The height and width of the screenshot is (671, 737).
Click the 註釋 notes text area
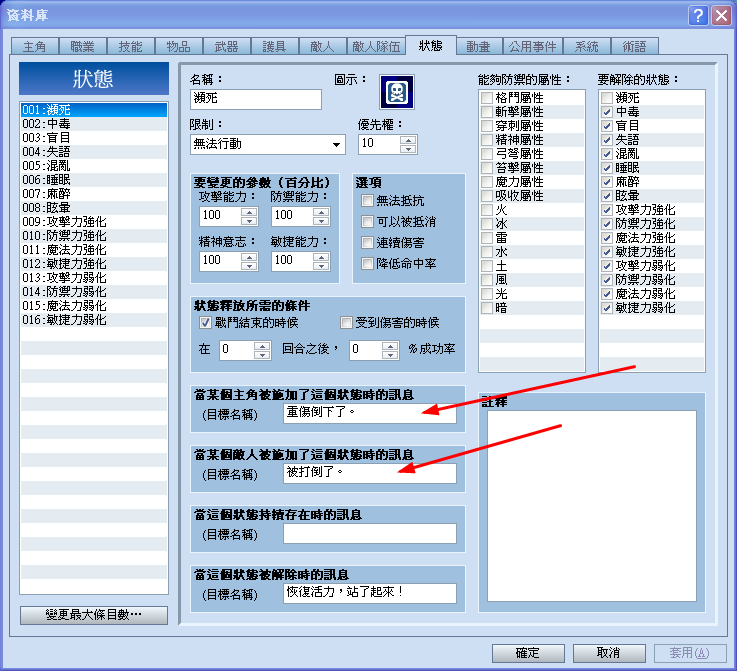(x=592, y=506)
